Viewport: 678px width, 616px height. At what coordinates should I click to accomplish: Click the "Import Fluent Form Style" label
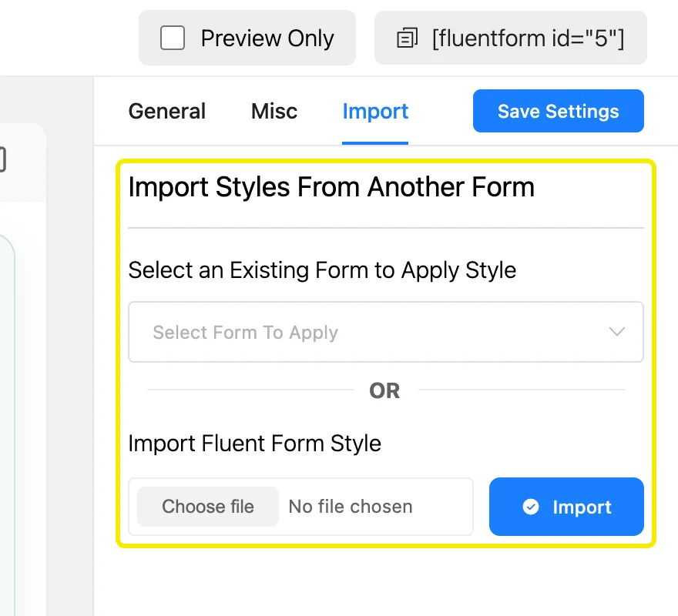pyautogui.click(x=255, y=444)
